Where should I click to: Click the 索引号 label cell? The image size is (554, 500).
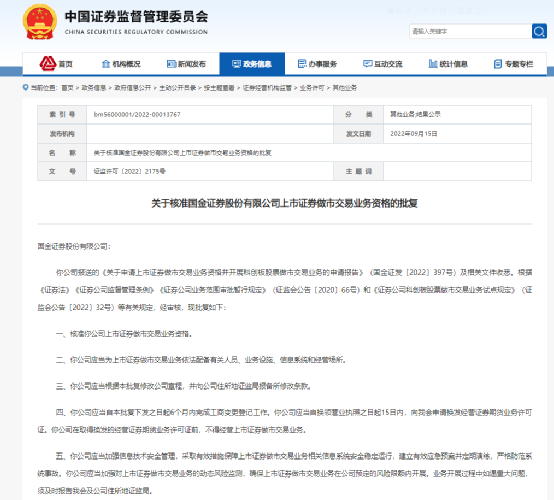tap(62, 114)
